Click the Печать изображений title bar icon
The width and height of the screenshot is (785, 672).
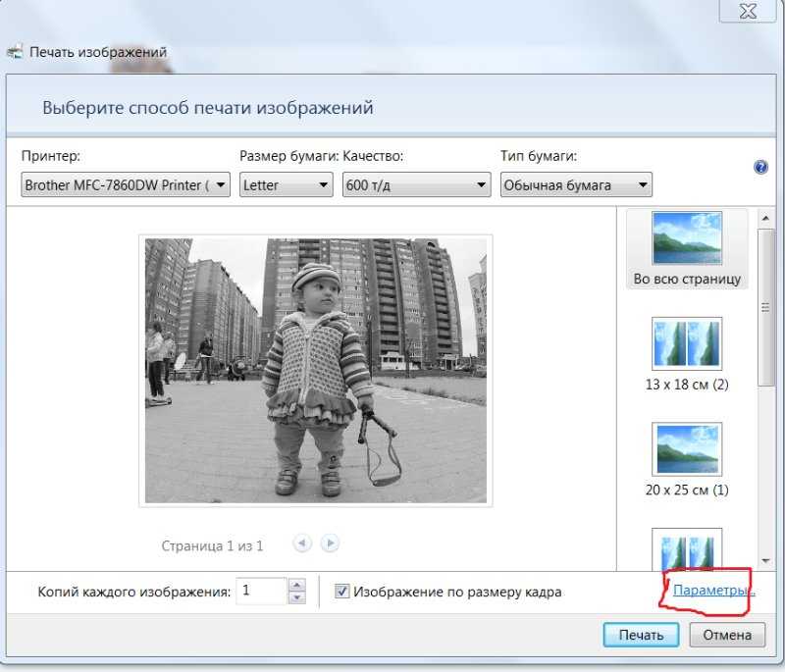tap(15, 52)
